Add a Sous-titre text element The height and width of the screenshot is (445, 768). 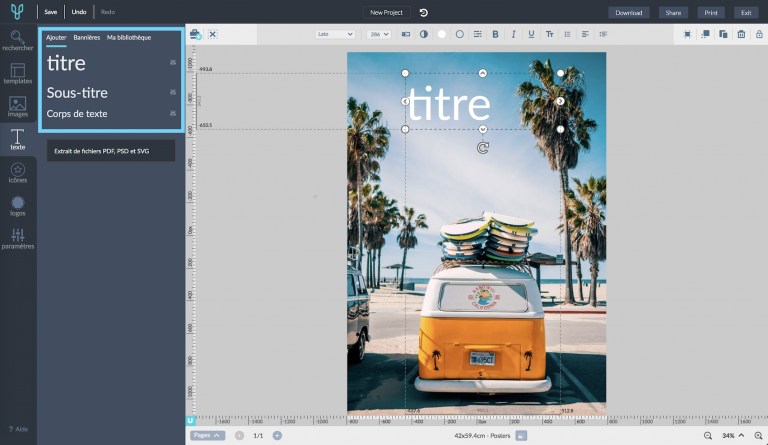[x=77, y=93]
